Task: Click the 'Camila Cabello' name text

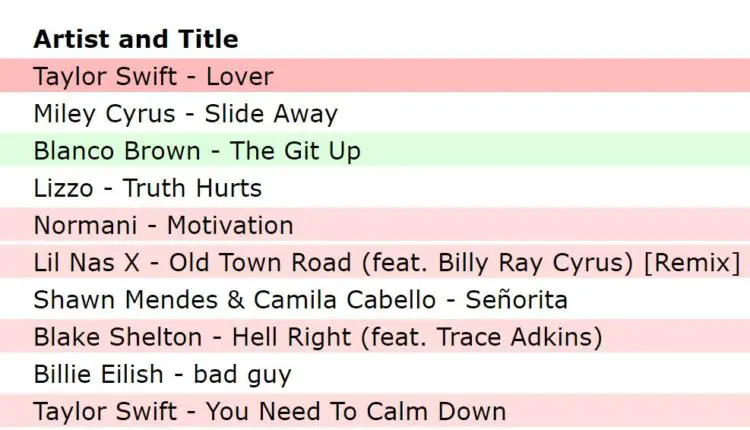Action: point(345,299)
